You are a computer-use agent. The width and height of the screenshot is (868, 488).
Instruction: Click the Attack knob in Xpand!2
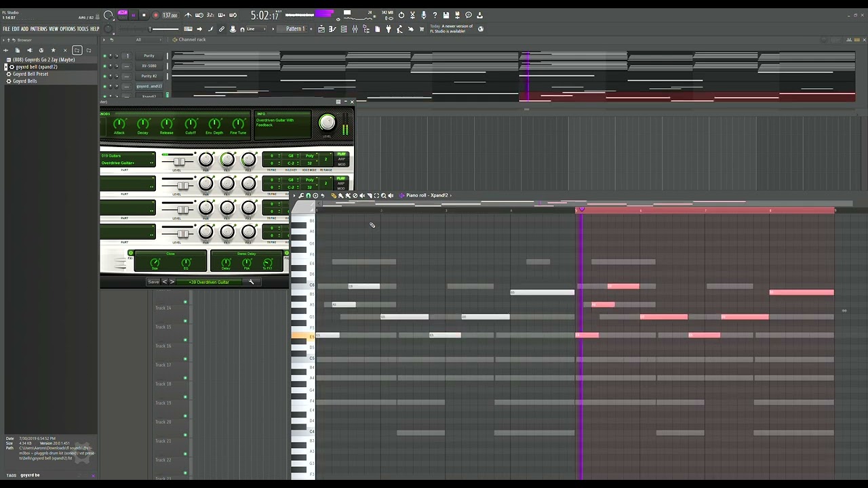tap(119, 123)
